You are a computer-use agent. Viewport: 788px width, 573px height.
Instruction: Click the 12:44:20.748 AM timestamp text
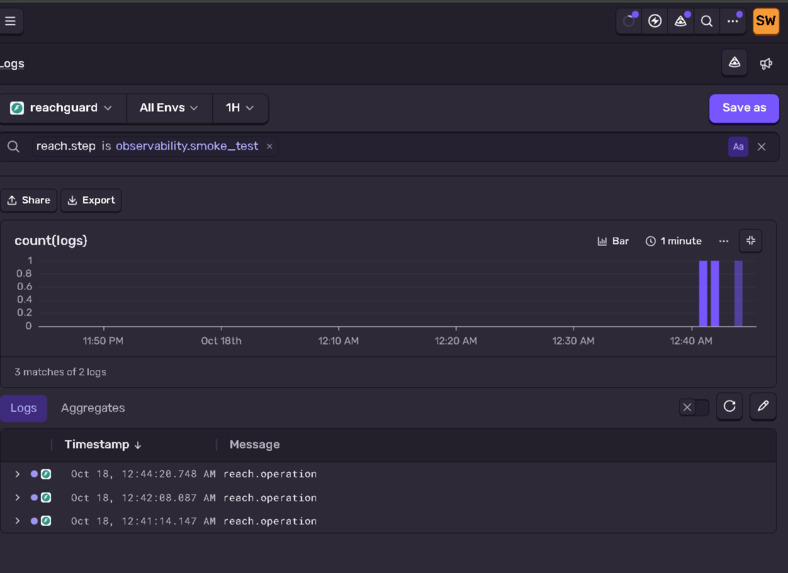(143, 474)
